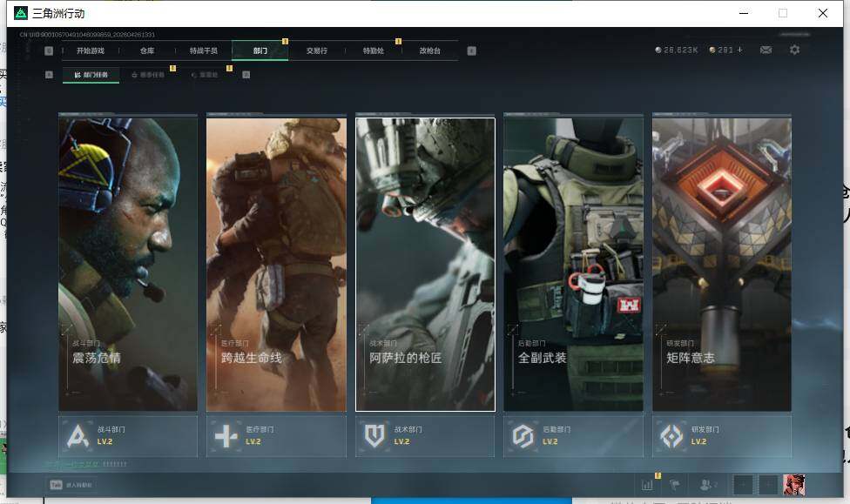The width and height of the screenshot is (850, 504).
Task: Click the 矩阵意志 title text
Action: coord(690,358)
